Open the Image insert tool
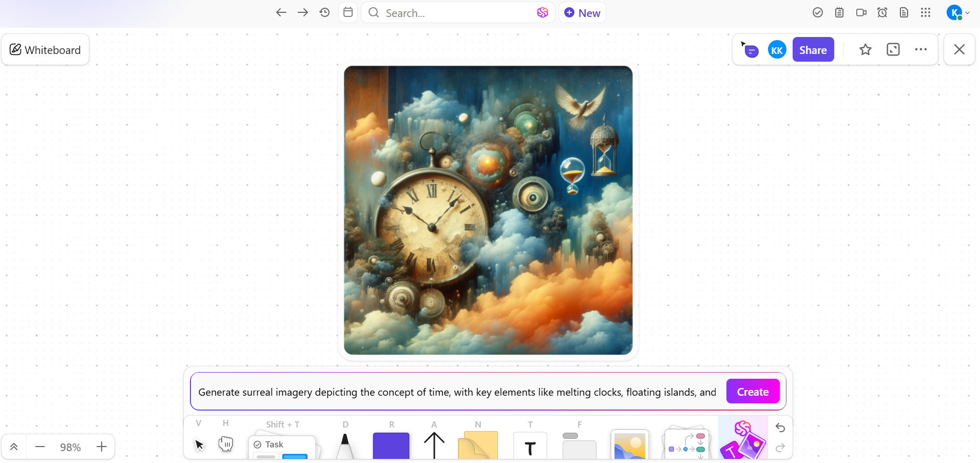Screen dimensions: 980x463 coord(629,446)
